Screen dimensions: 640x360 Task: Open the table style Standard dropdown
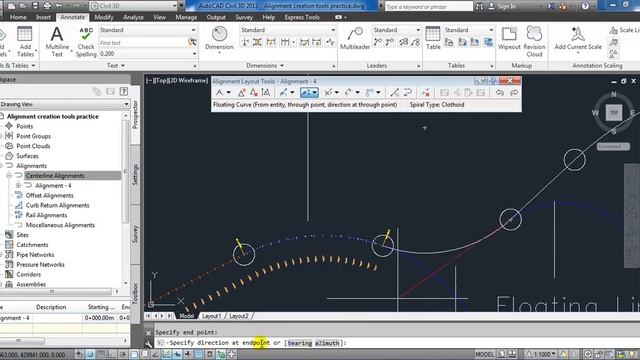point(491,30)
